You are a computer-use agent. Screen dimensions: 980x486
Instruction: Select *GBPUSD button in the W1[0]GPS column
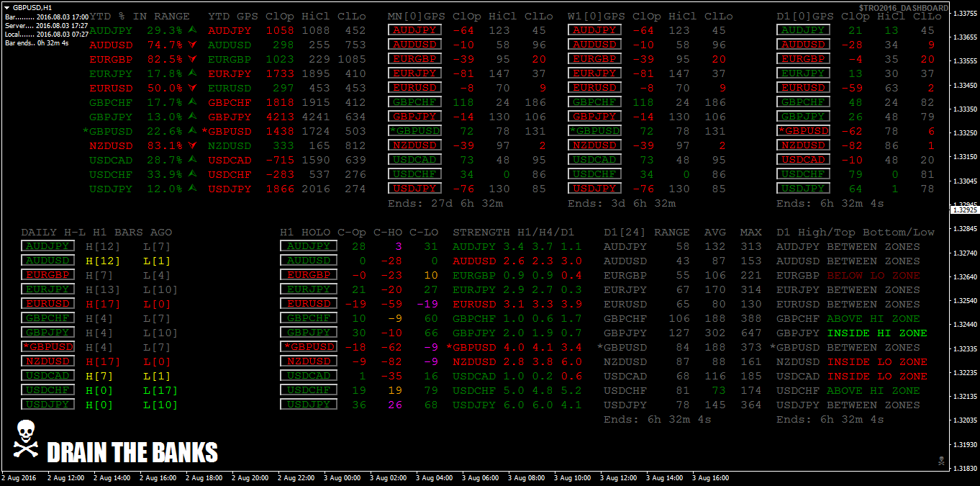click(x=594, y=131)
